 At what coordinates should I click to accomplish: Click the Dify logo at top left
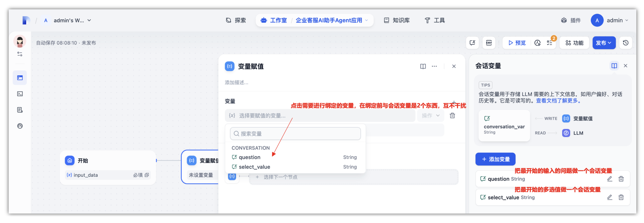coord(26,20)
